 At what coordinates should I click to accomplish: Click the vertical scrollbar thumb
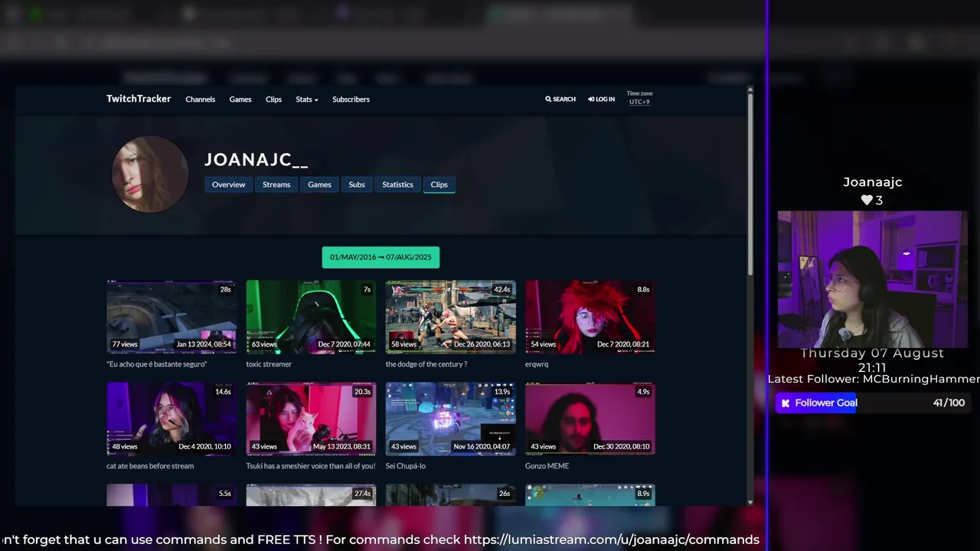750,184
